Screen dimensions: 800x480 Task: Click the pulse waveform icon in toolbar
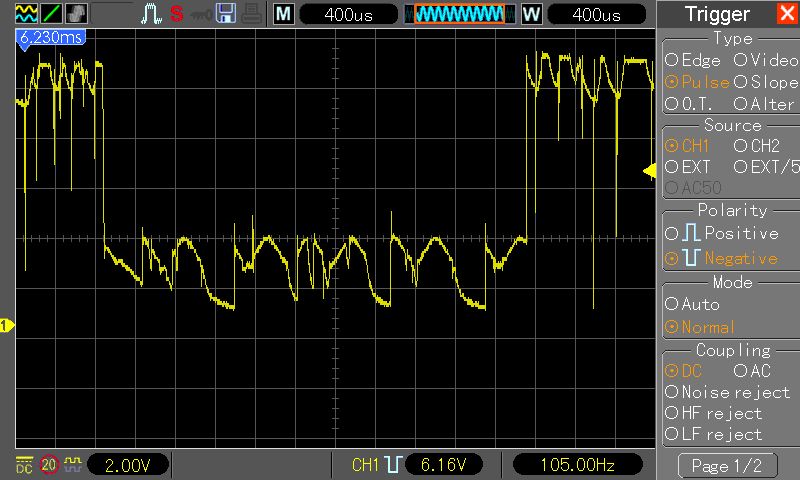click(x=151, y=14)
